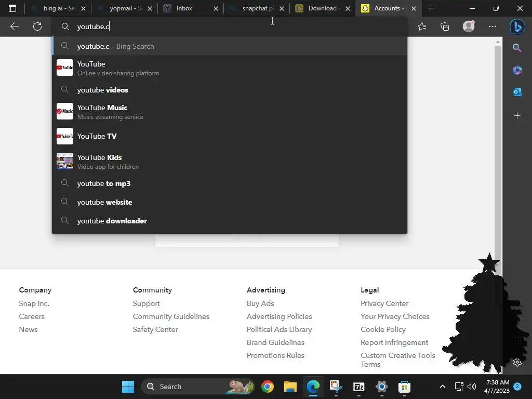Click taskbar Search box
Screen dimensions: 532x399
pyautogui.click(x=198, y=387)
